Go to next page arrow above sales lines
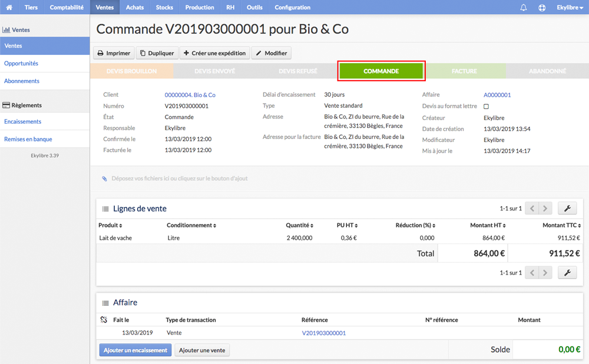Image resolution: width=589 pixels, height=364 pixels. coord(545,208)
